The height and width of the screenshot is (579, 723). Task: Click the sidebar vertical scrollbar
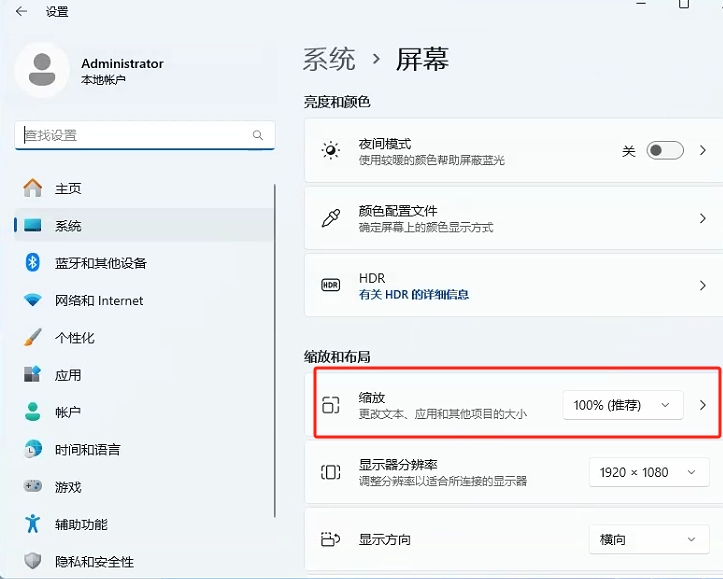coord(275,350)
